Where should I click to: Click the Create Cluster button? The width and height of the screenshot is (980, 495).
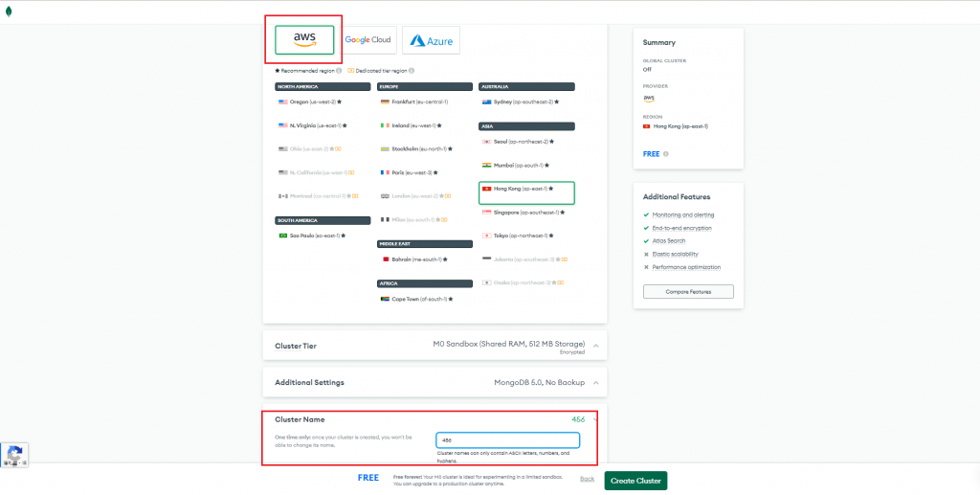[x=635, y=481]
